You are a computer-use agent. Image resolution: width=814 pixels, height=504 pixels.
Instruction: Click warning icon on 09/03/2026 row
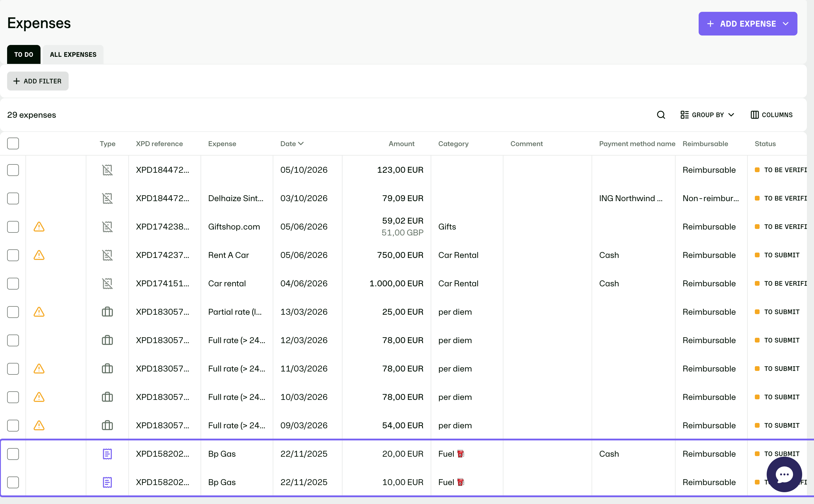(39, 425)
